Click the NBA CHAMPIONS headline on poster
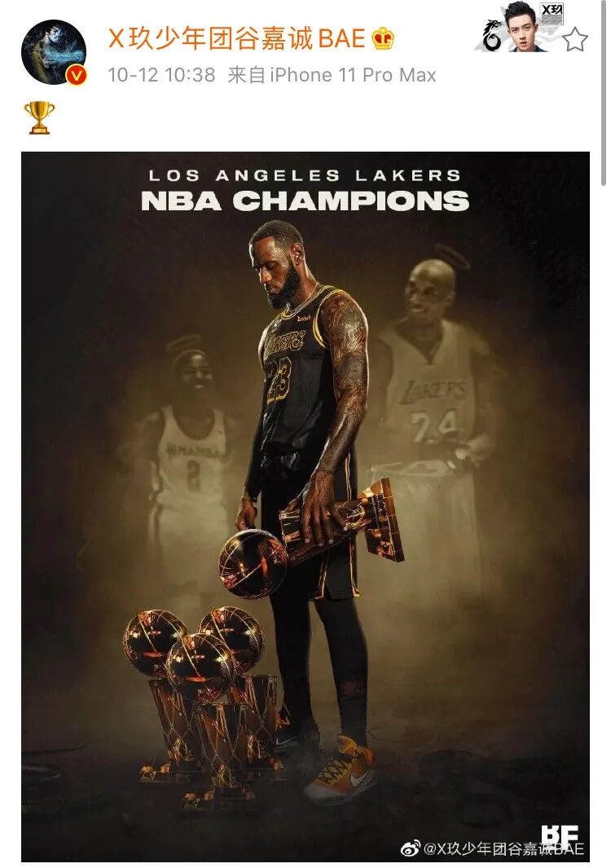The image size is (611, 868). pyautogui.click(x=305, y=200)
